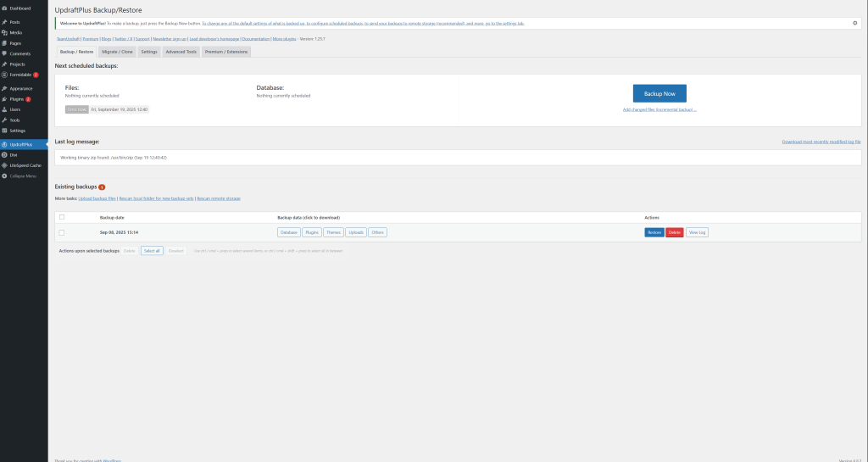The width and height of the screenshot is (868, 462).
Task: Click the LiteSpeed Cache icon
Action: coord(4,165)
